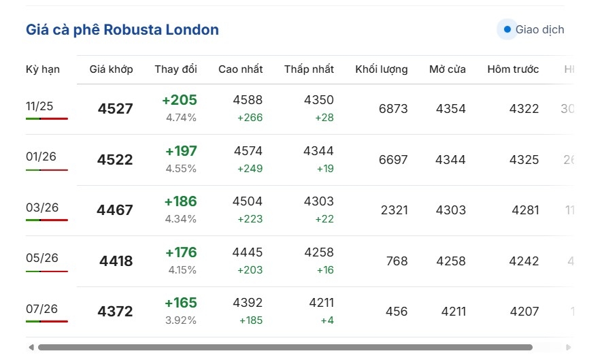This screenshot has height=364, width=602.
Task: Click the right arrow of horizontal scrollbar
Action: click(569, 348)
